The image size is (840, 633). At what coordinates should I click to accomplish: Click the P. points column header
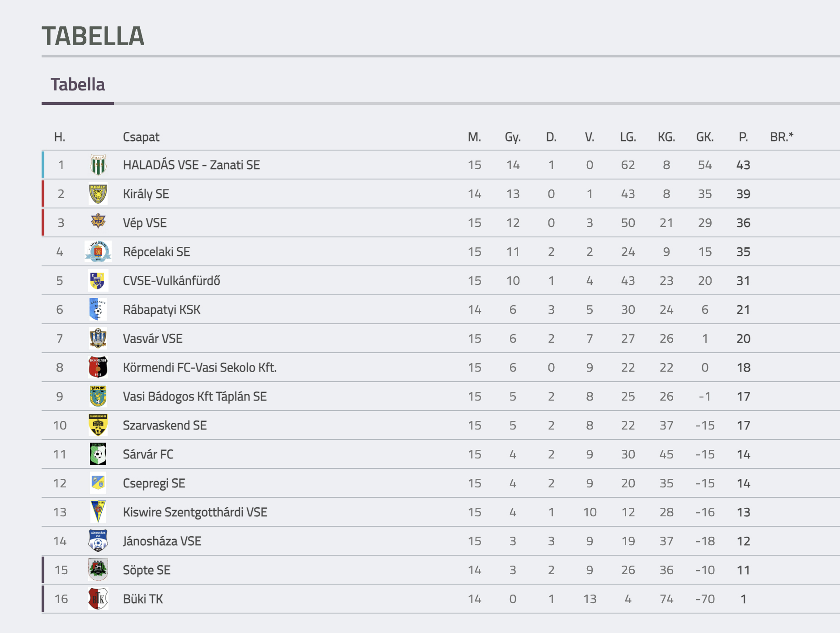pyautogui.click(x=743, y=137)
